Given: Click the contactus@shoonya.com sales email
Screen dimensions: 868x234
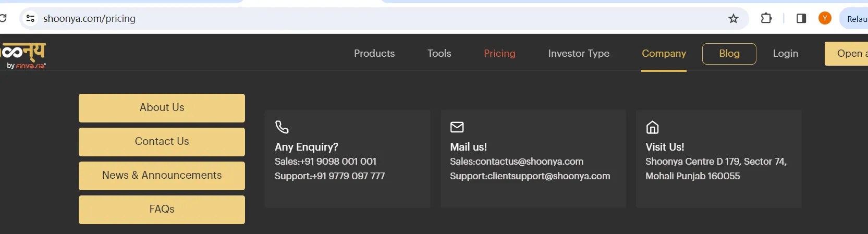Looking at the screenshot, I should tap(529, 162).
